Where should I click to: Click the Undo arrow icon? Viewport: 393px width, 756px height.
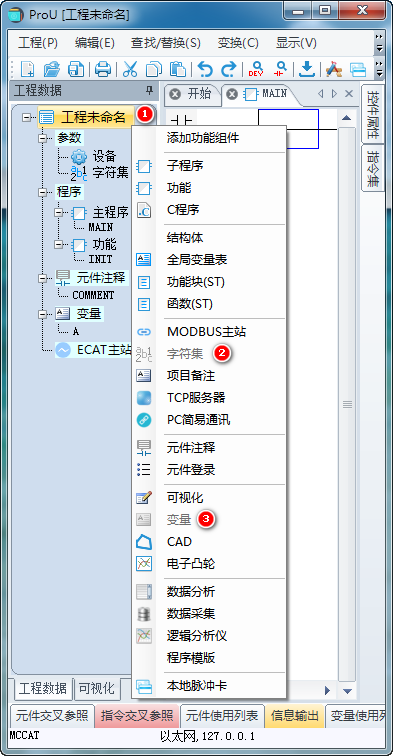pos(205,69)
